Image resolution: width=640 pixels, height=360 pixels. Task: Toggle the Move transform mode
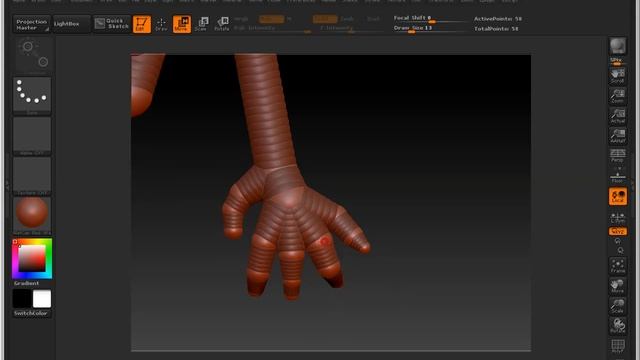coord(182,24)
